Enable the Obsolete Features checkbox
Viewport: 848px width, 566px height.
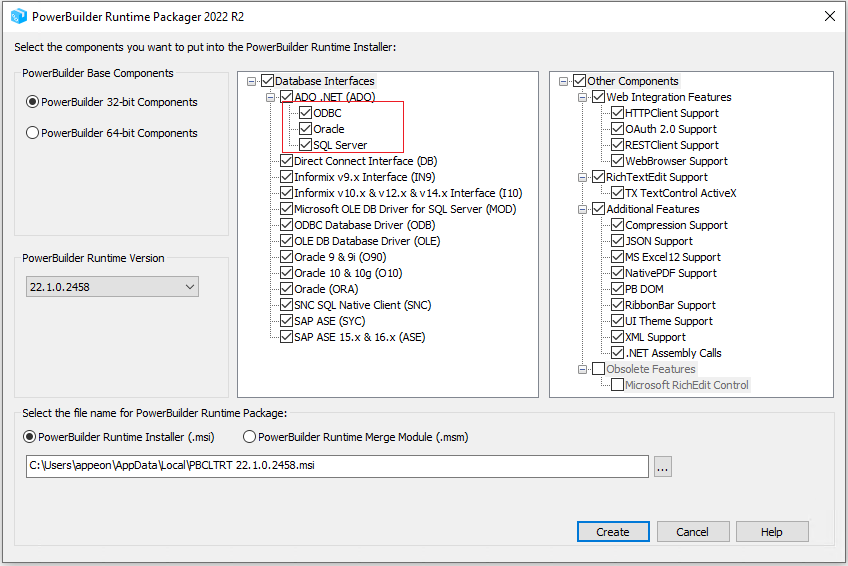tap(598, 369)
